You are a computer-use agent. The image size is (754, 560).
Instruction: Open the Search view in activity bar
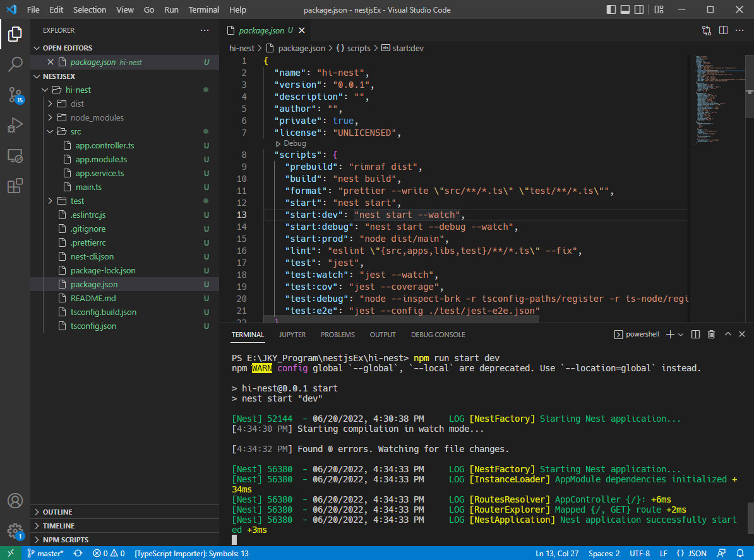(x=15, y=64)
